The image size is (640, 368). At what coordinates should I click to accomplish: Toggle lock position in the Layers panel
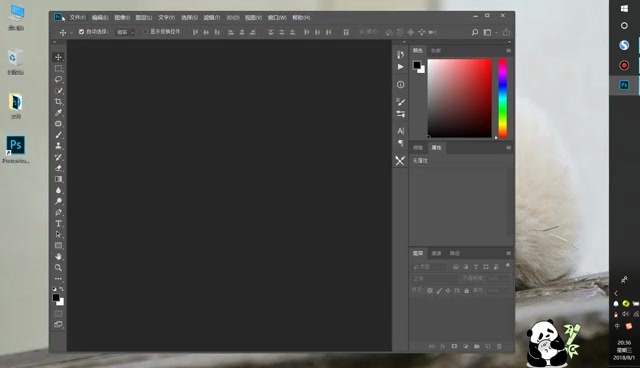click(x=448, y=290)
